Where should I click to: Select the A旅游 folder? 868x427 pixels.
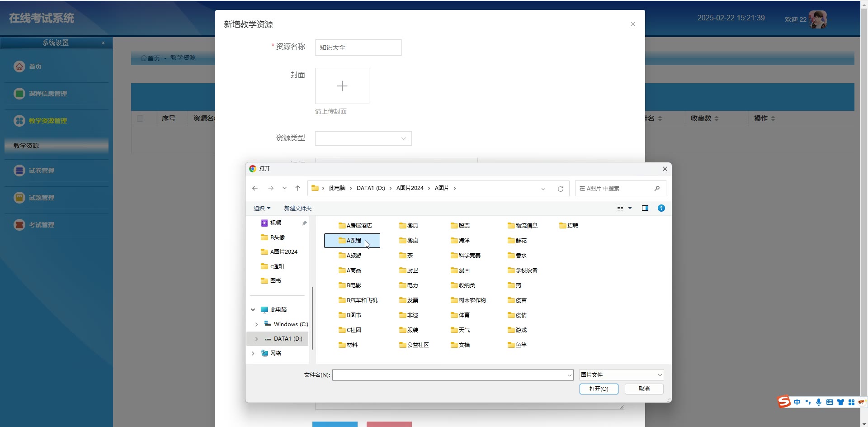(350, 255)
